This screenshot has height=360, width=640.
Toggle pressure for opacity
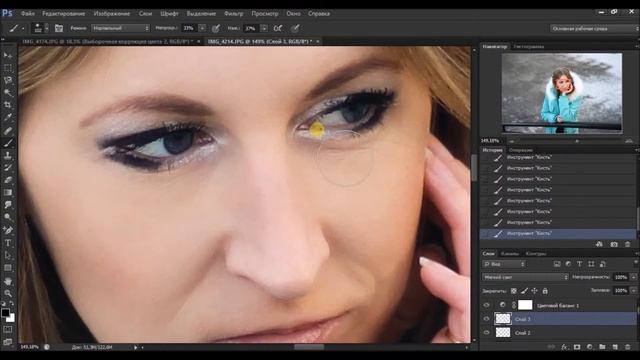point(216,28)
